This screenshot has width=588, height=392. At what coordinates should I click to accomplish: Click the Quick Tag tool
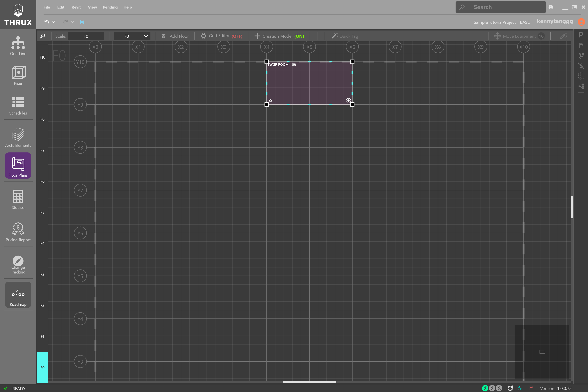[x=345, y=36]
